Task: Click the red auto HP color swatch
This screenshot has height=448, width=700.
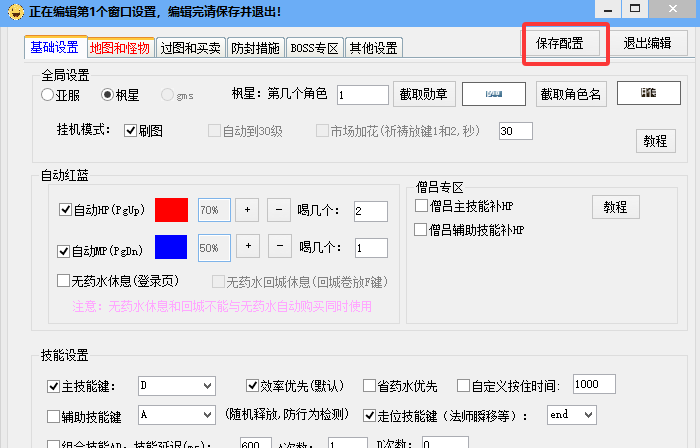Action: coord(171,211)
